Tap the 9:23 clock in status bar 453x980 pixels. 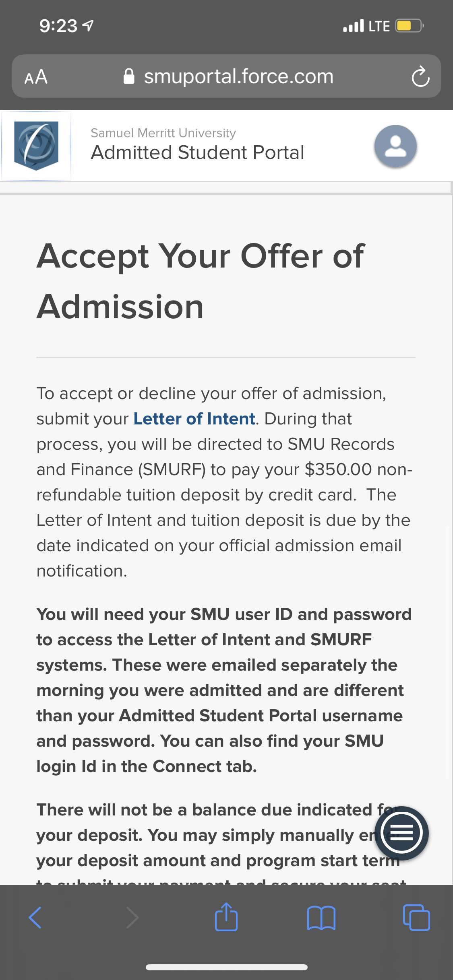(x=58, y=26)
